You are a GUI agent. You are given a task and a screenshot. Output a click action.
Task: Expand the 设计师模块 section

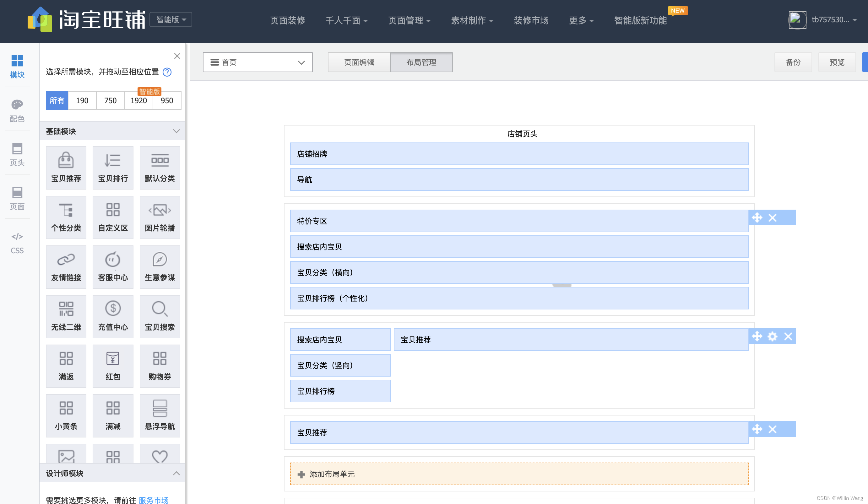176,473
